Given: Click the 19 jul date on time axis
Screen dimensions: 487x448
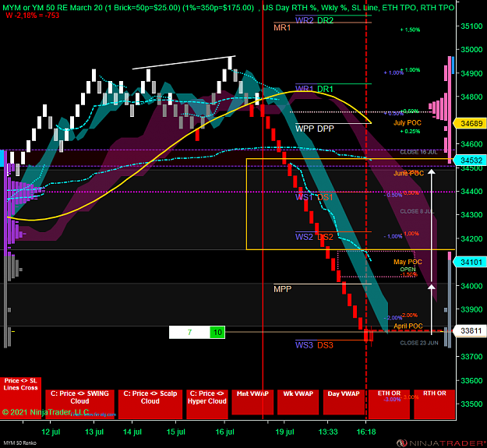Looking at the screenshot, I should [x=284, y=432].
